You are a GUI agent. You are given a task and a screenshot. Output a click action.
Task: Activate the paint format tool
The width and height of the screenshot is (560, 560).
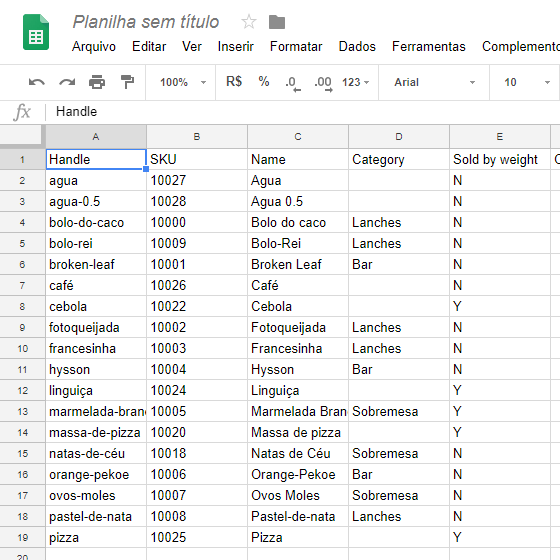[x=127, y=82]
